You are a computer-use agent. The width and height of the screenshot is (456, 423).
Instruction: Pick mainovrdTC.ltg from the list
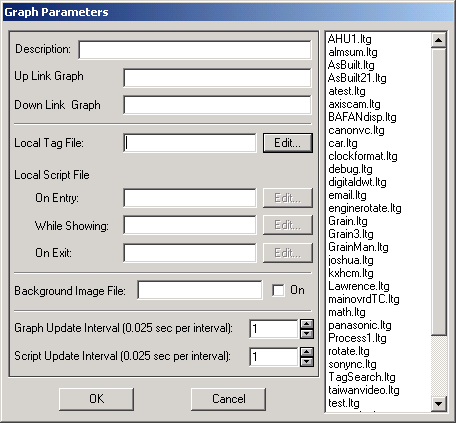click(x=364, y=299)
